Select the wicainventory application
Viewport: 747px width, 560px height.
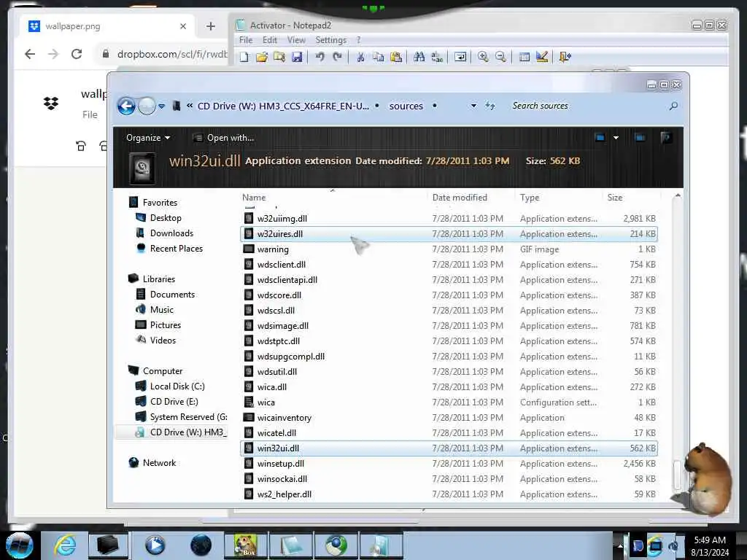click(449, 418)
